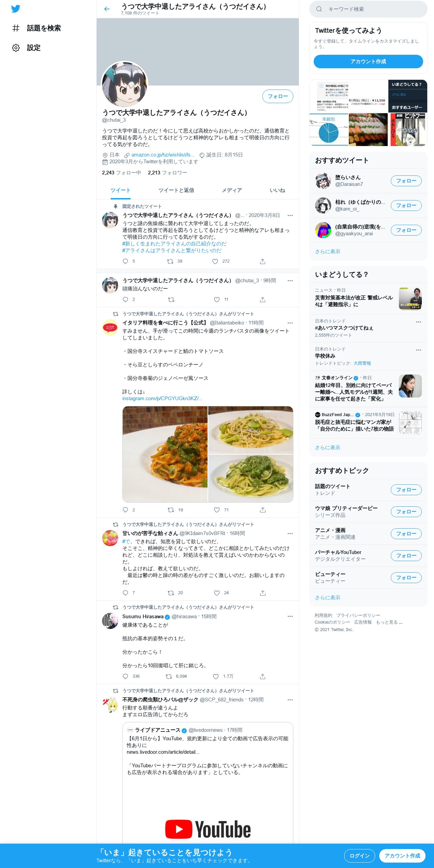Click the blue アカウント作成 button
Screen dimensions: 434x868
tap(368, 62)
